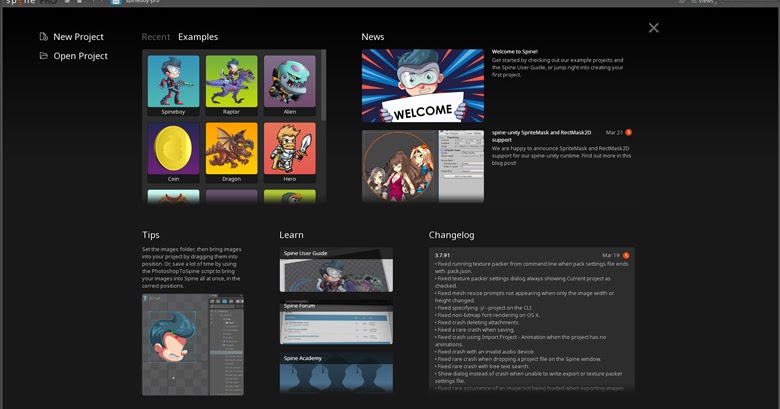Open the Spineboy example project
Image resolution: width=780 pixels, height=409 pixels.
click(173, 85)
